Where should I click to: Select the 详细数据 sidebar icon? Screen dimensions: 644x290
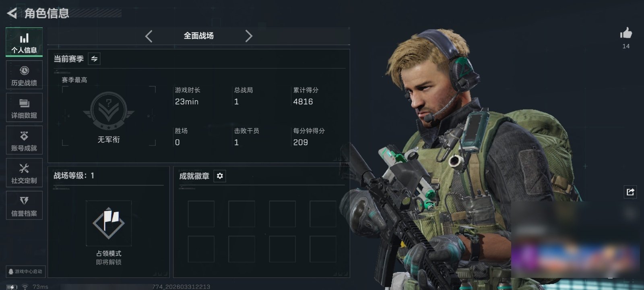click(24, 108)
